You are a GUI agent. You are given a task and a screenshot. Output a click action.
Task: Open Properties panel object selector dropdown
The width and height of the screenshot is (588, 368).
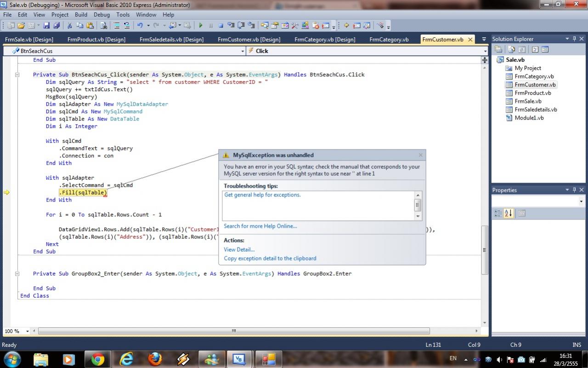click(581, 201)
